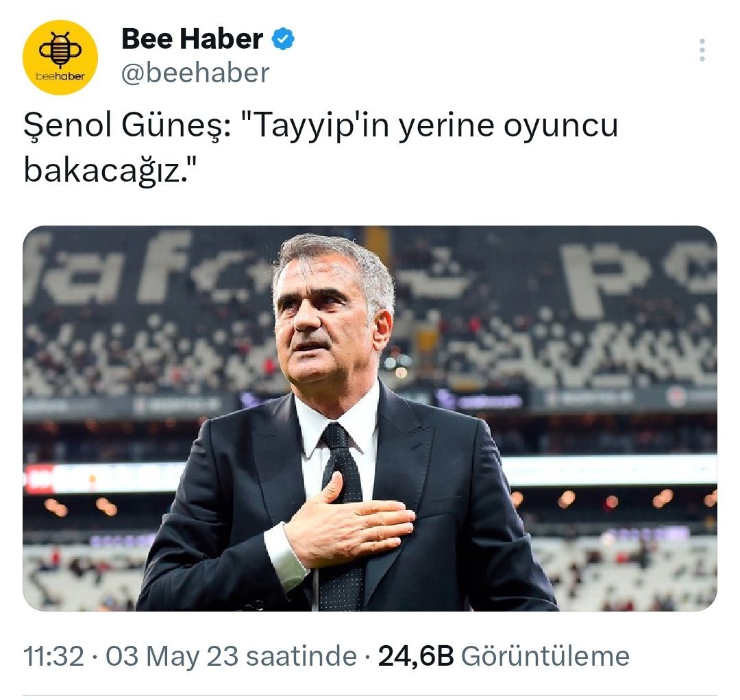Viewport: 740px width, 700px height.
Task: Open the Bee Haber display name link
Action: pyautogui.click(x=192, y=38)
